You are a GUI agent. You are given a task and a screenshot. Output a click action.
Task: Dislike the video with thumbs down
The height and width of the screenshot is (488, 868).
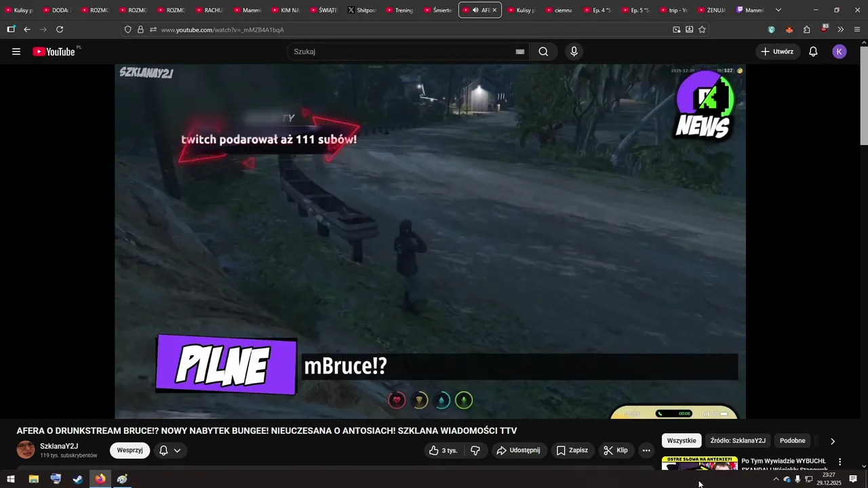coord(475,450)
